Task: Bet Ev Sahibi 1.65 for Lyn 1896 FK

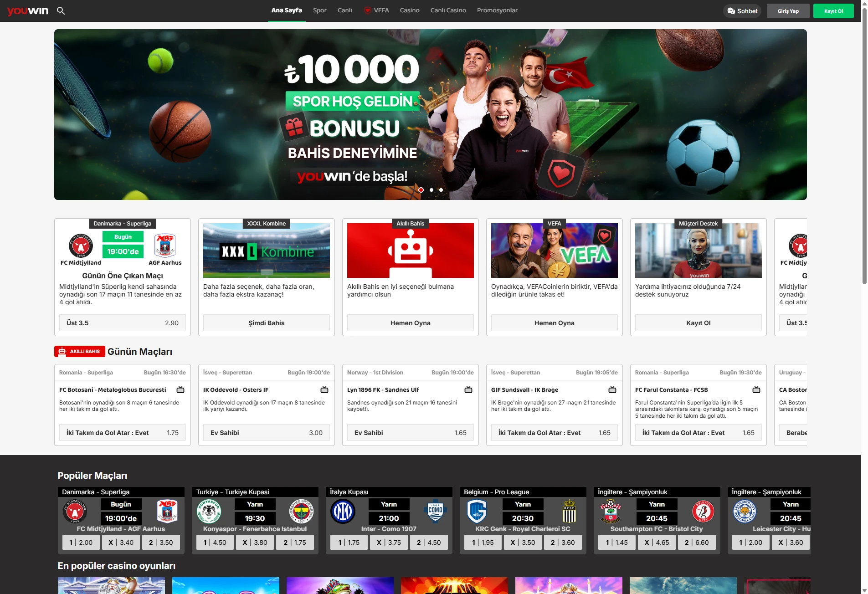Action: [x=411, y=433]
